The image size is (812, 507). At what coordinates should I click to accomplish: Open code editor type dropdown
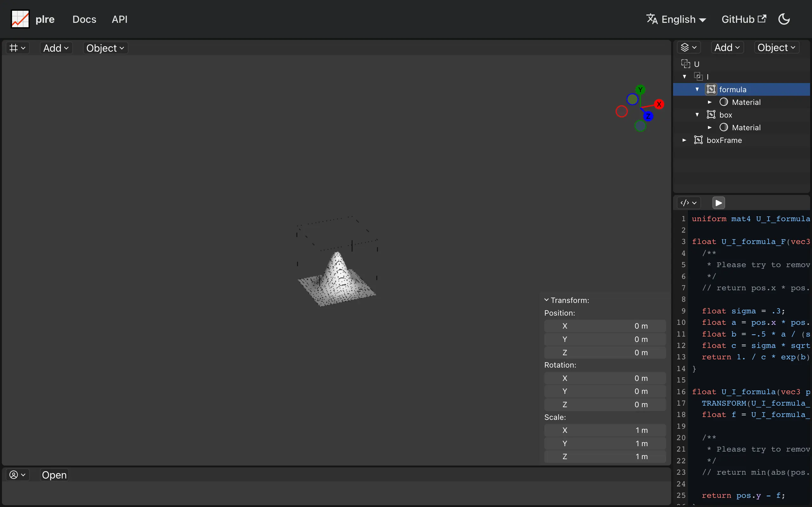(689, 203)
